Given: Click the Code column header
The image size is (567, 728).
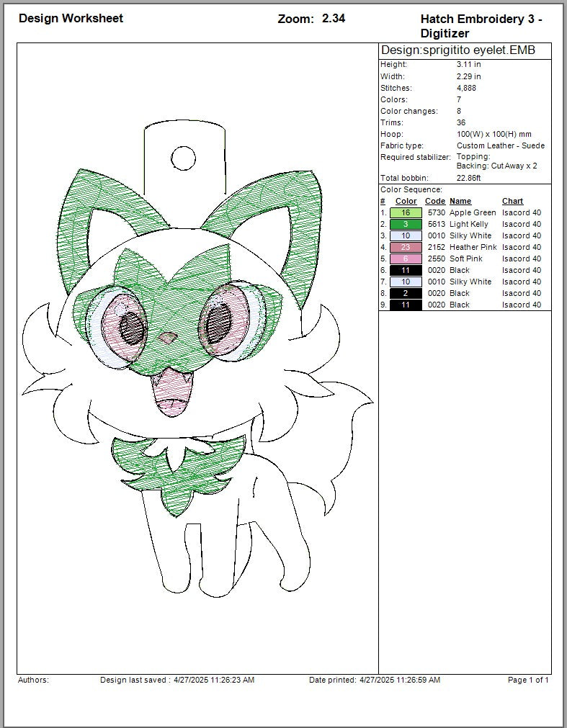Looking at the screenshot, I should [435, 201].
